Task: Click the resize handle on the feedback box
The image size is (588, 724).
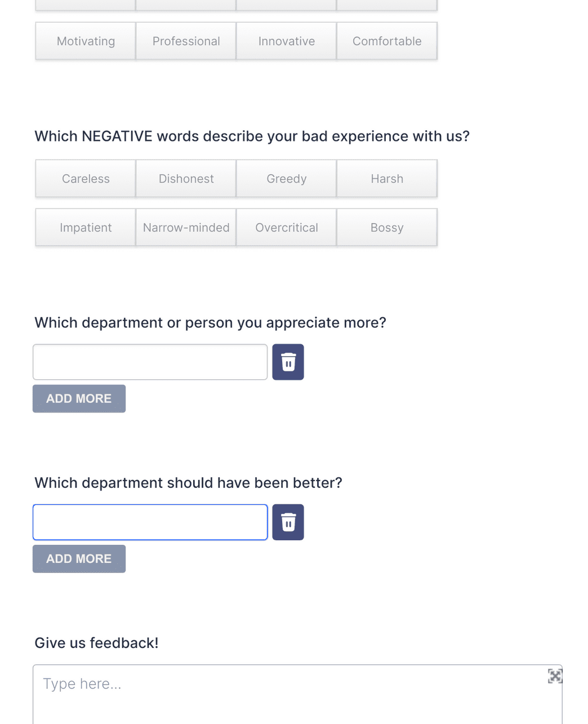Action: pos(554,676)
